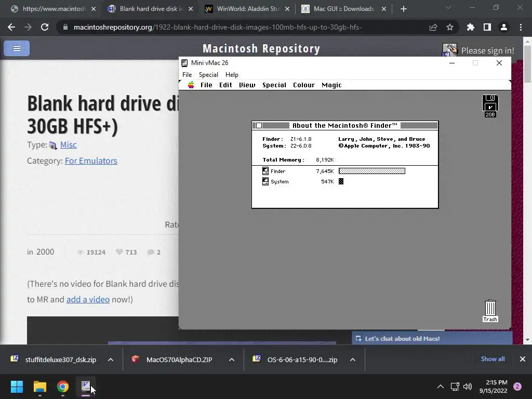
Task: Open the volume control in system tray
Action: [x=468, y=387]
